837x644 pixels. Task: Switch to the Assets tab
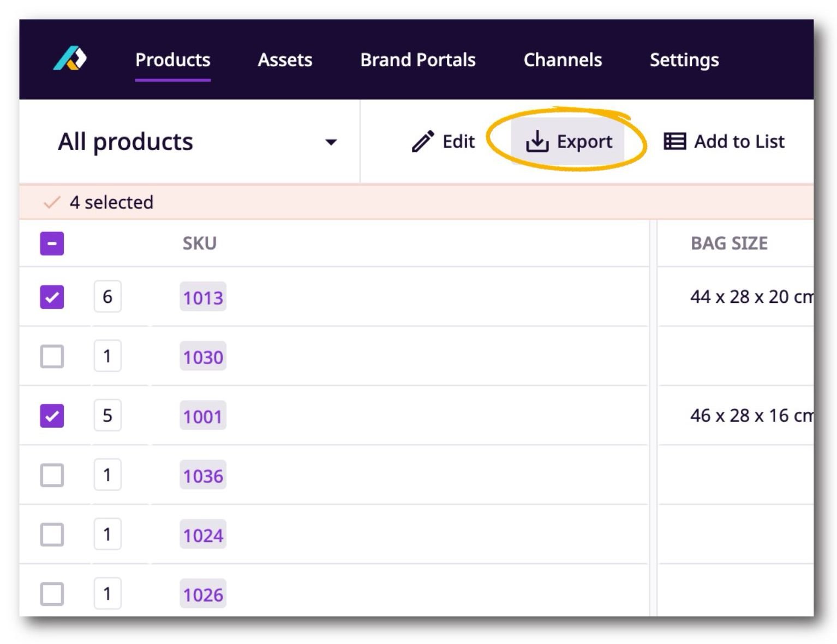coord(285,60)
